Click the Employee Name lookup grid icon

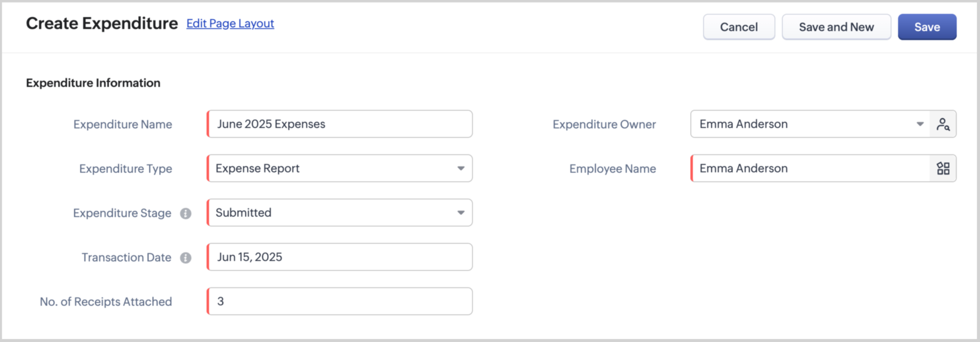(943, 168)
